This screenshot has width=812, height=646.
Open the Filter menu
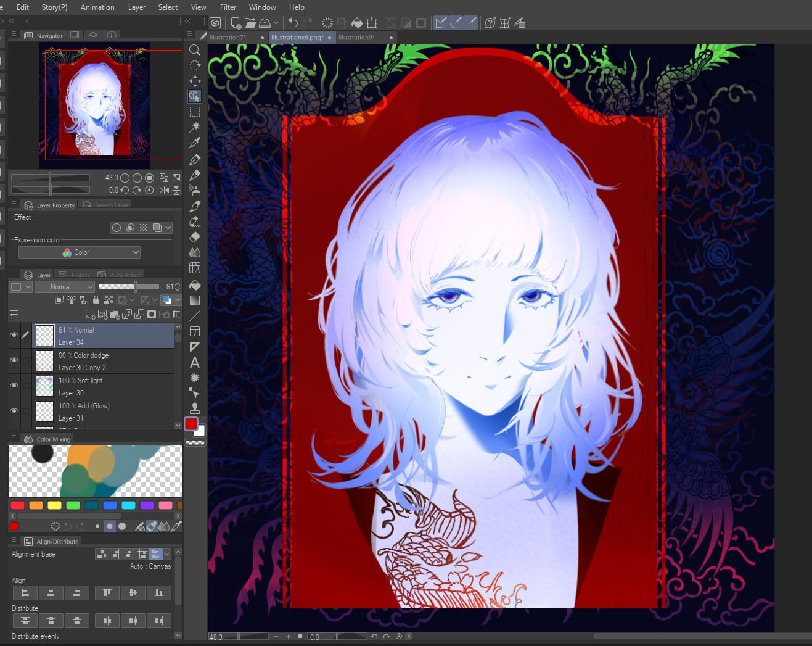228,7
